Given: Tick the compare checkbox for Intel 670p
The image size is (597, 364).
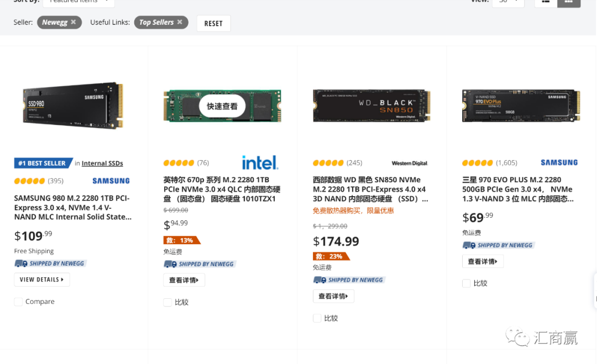Looking at the screenshot, I should [168, 302].
